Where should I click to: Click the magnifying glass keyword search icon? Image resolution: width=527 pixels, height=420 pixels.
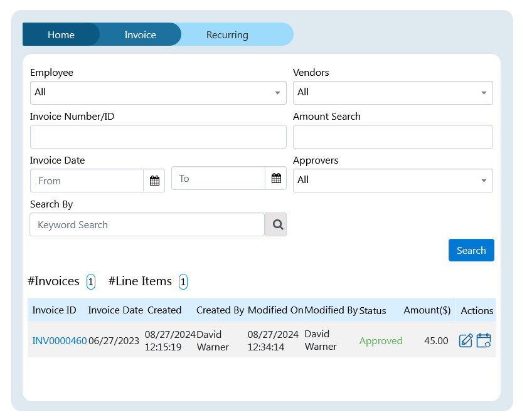276,224
